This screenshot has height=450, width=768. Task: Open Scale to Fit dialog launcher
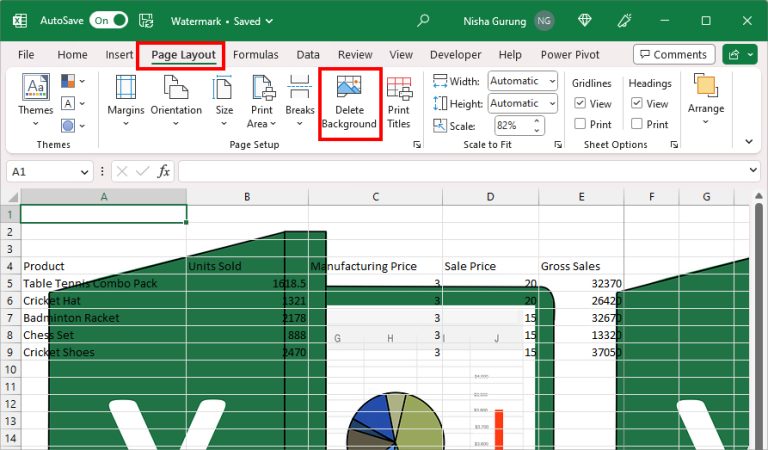point(558,144)
